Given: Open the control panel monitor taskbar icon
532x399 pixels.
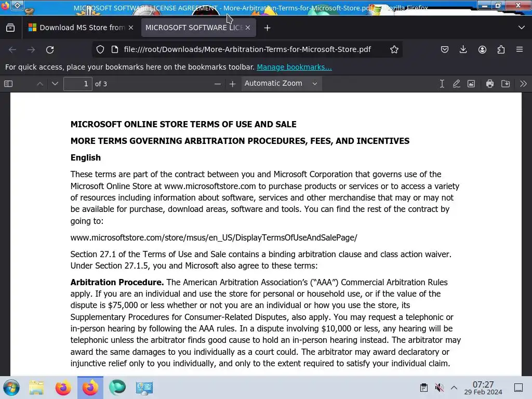Looking at the screenshot, I should click(x=144, y=388).
